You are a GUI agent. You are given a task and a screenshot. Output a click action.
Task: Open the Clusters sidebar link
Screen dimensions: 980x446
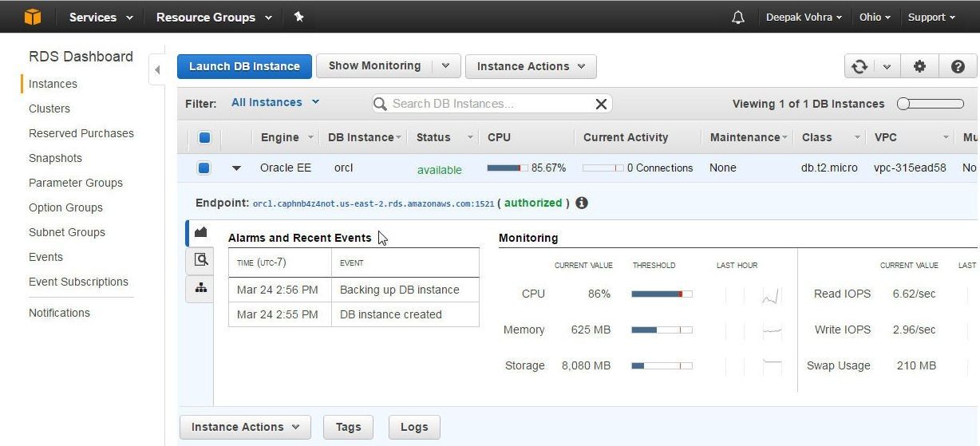tap(49, 109)
